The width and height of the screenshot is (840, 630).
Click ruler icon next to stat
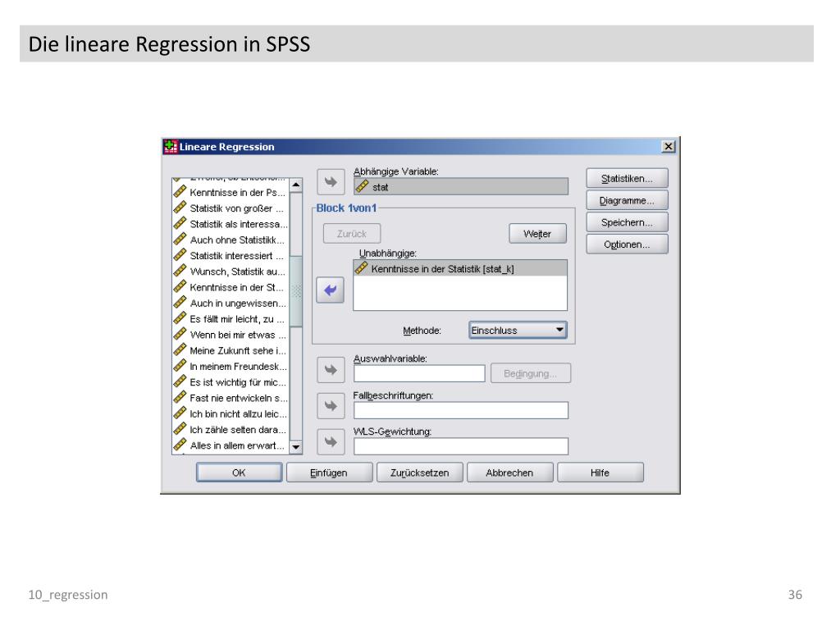point(362,186)
